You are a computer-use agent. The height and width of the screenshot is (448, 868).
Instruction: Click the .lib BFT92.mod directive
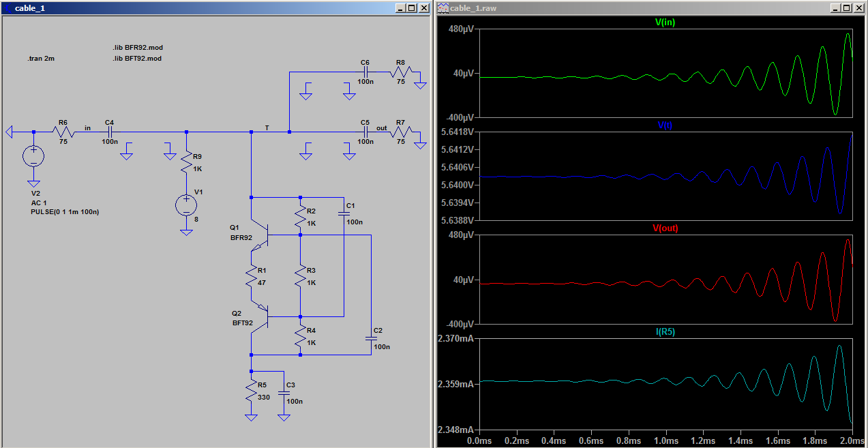tap(137, 59)
